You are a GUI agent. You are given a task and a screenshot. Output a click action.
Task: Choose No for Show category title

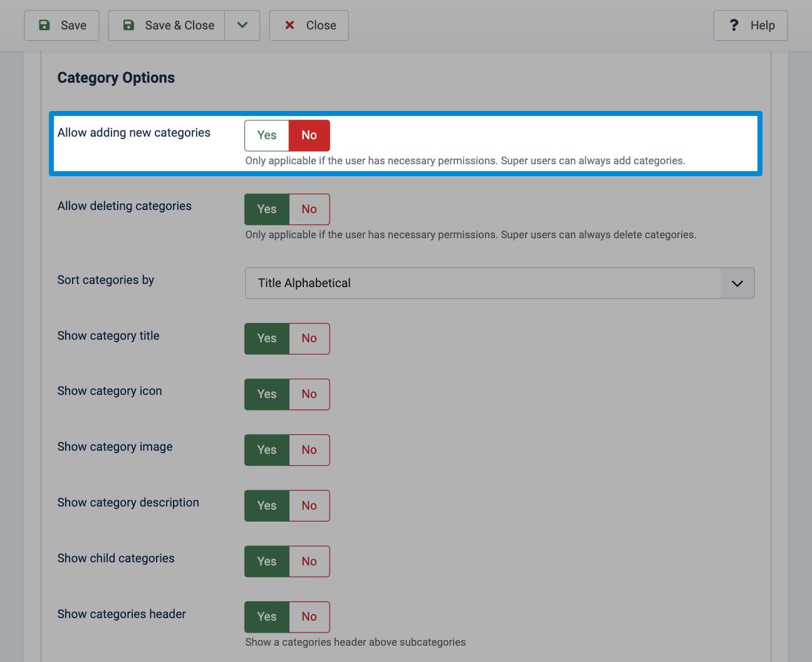tap(310, 339)
